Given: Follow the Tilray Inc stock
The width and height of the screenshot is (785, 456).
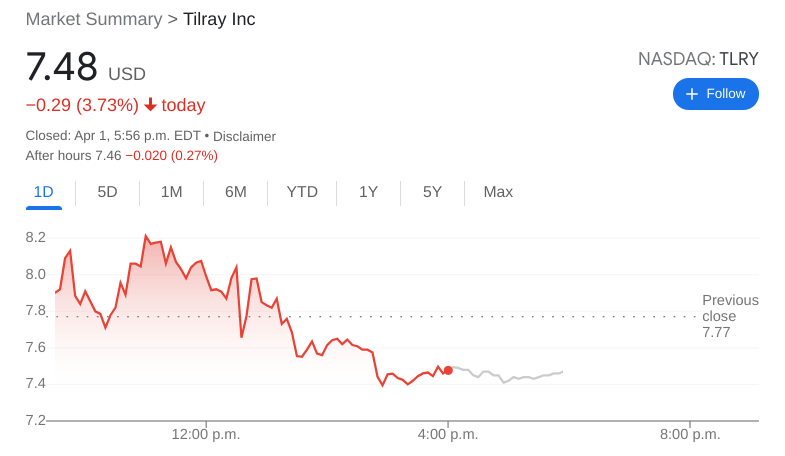Looking at the screenshot, I should click(716, 94).
